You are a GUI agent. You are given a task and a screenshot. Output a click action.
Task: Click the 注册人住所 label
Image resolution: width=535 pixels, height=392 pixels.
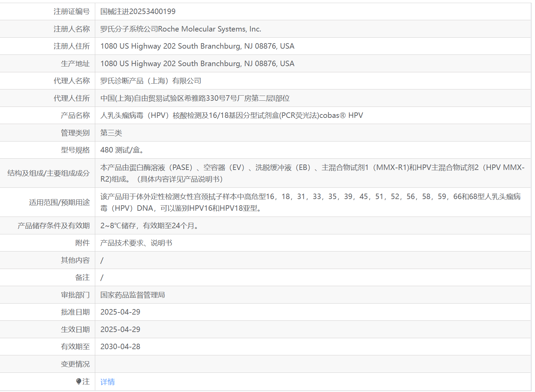(72, 46)
